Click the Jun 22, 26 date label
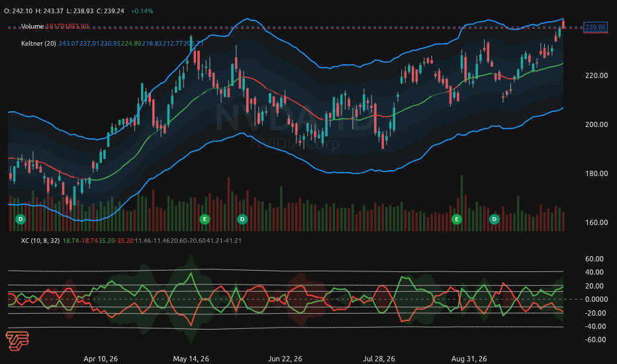The image size is (617, 364). pyautogui.click(x=285, y=359)
